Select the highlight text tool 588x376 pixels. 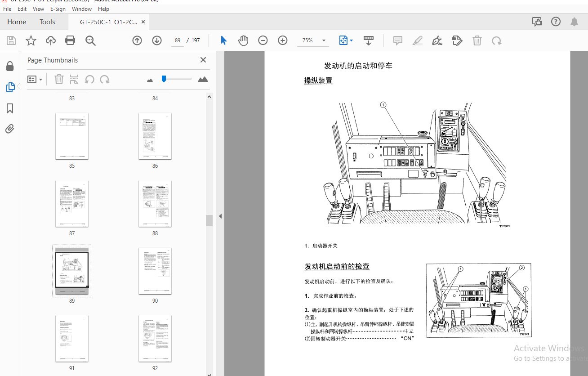tap(418, 40)
